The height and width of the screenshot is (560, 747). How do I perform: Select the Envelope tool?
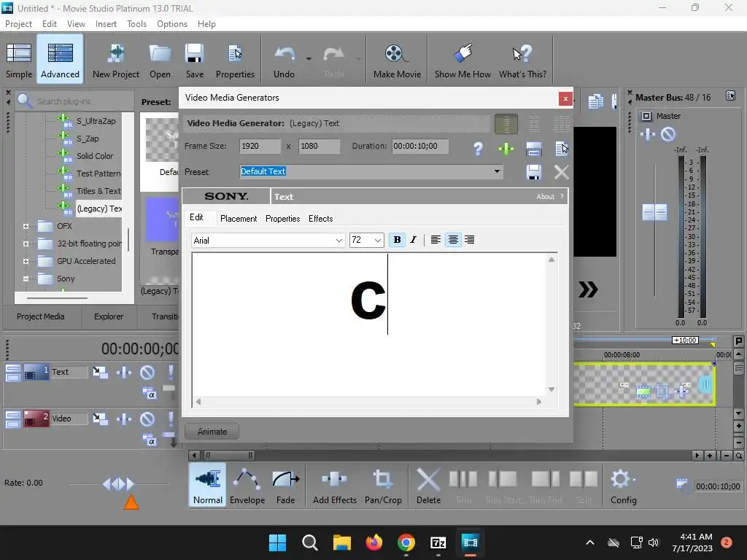click(x=247, y=486)
